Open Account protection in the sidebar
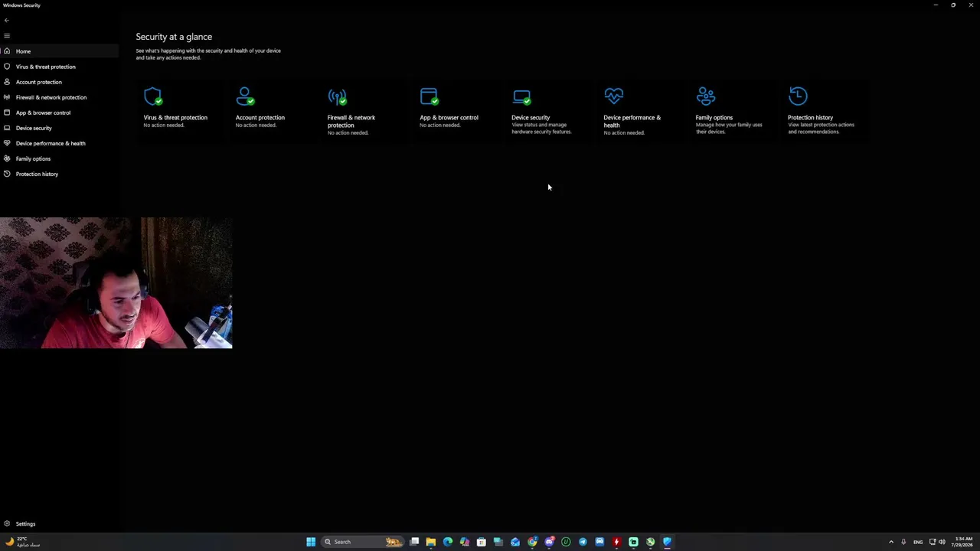Screen dimensions: 980x551 [x=59, y=82]
